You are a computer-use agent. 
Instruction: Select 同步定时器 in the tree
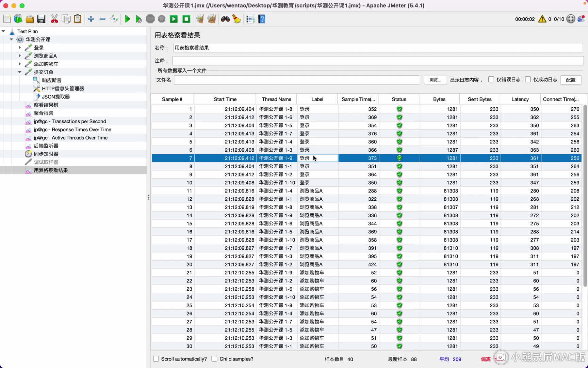click(46, 154)
